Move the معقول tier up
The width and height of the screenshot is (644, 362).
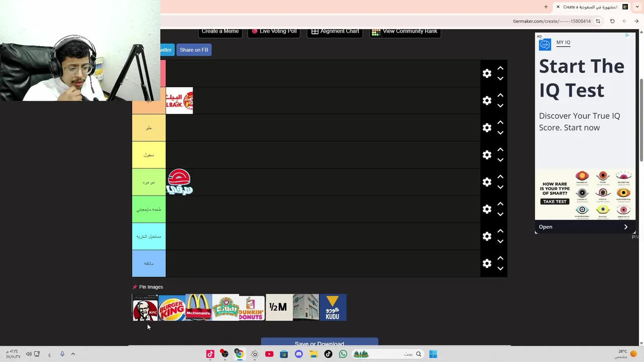click(500, 149)
